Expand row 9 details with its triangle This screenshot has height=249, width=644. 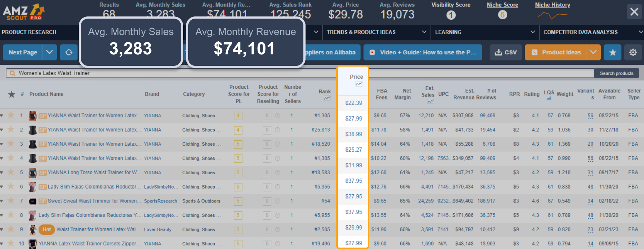coord(2,229)
